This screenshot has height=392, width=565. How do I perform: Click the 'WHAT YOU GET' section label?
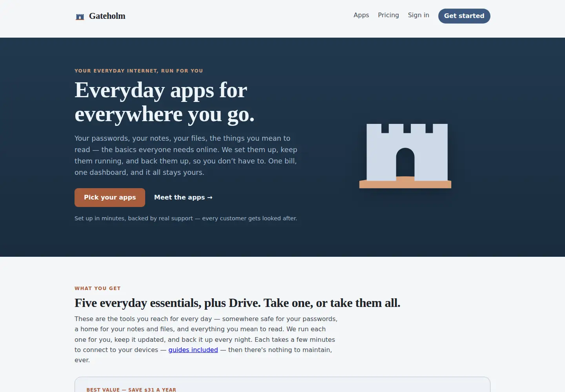[x=98, y=289]
